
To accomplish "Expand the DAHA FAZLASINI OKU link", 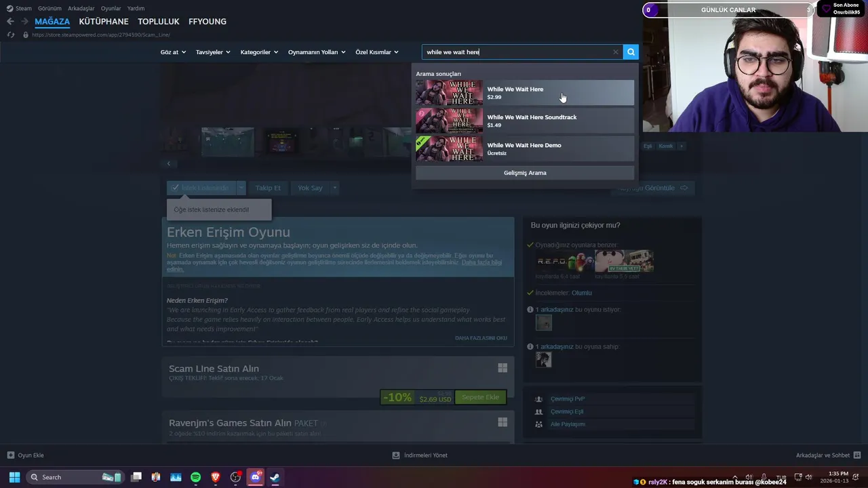I will [481, 338].
